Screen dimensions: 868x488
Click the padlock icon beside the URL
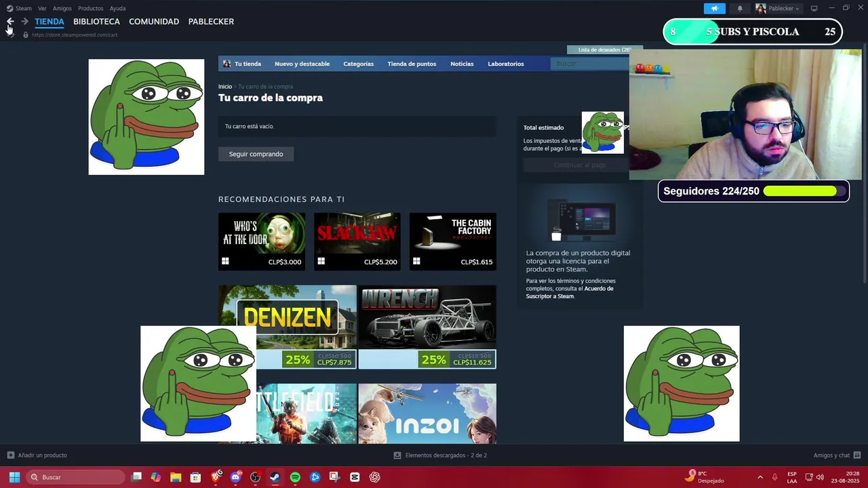point(26,35)
